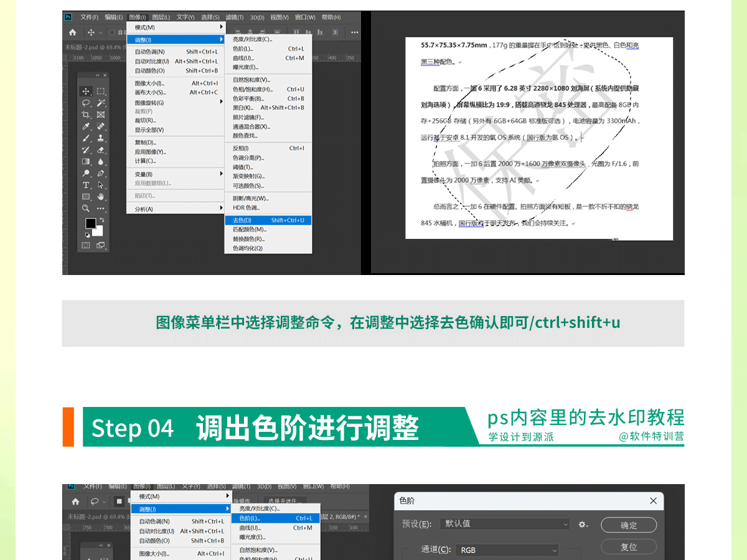Click the Zoom magnifier tool
This screenshot has height=560, width=747.
[x=87, y=208]
